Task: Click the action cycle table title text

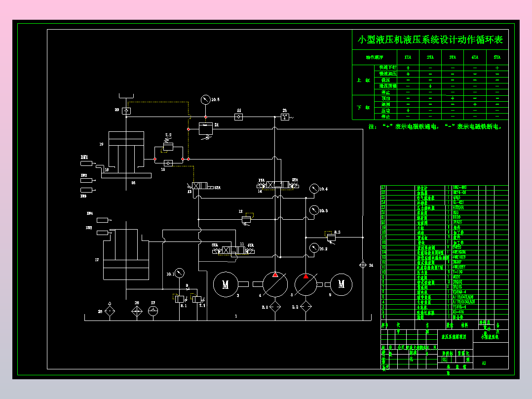Action: 430,40
